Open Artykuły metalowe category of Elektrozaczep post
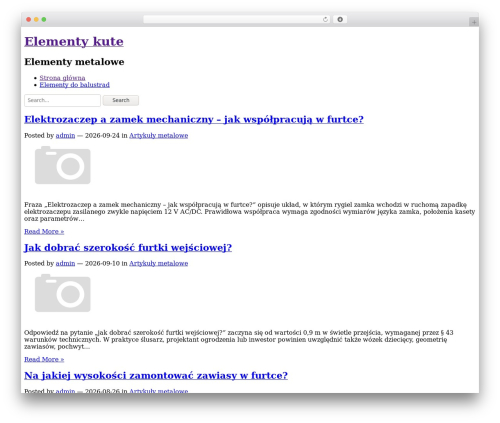The width and height of the screenshot is (500, 423). pos(159,135)
